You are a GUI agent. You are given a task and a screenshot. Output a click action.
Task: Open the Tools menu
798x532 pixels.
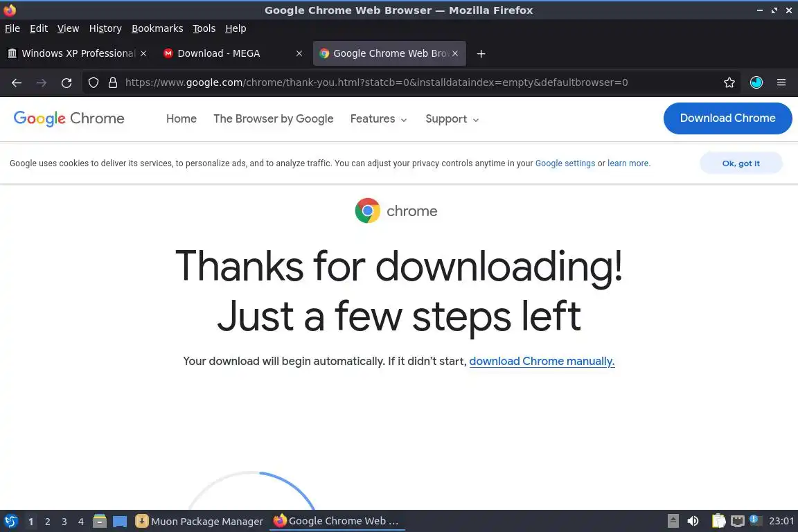point(204,28)
